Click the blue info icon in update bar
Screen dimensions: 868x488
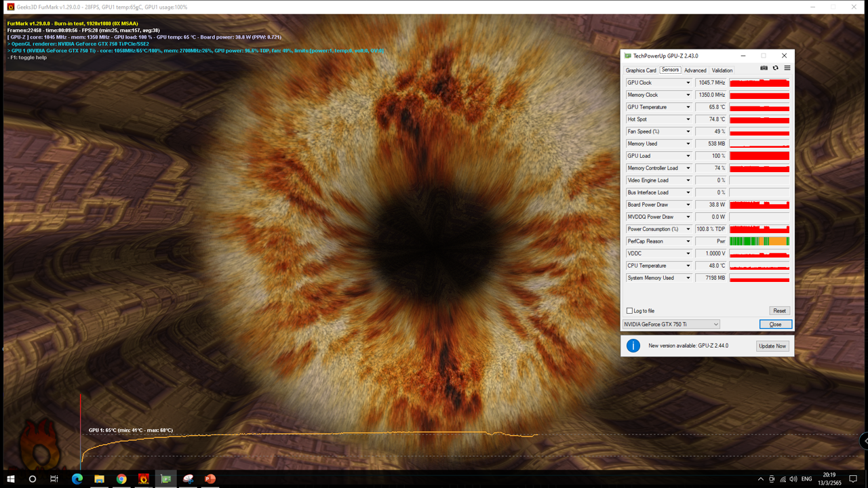(633, 346)
